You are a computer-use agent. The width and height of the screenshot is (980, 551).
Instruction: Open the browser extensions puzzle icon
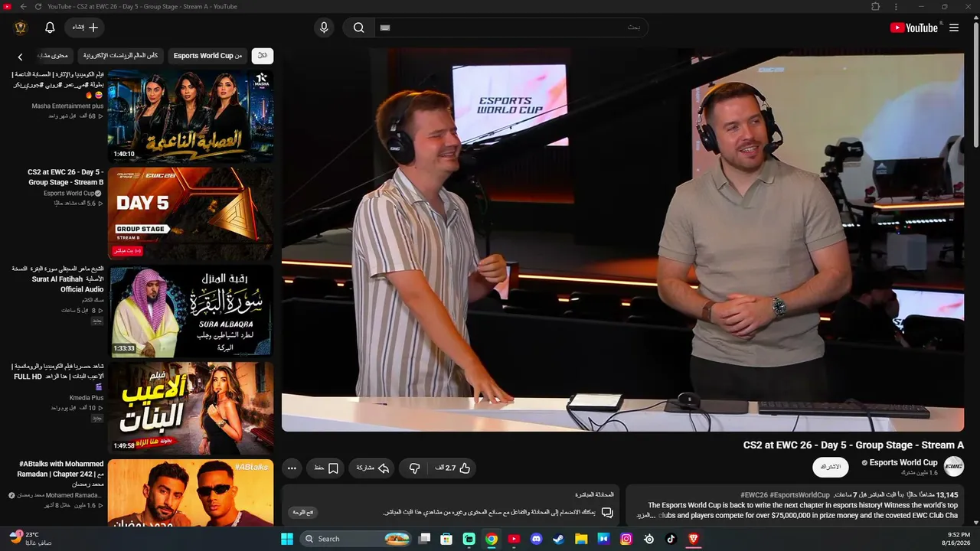coord(876,7)
